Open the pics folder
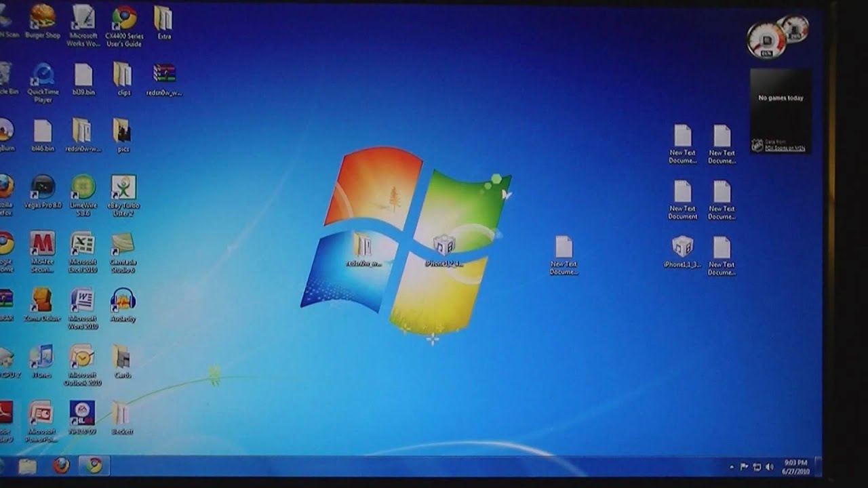The height and width of the screenshot is (488, 868). tap(123, 135)
